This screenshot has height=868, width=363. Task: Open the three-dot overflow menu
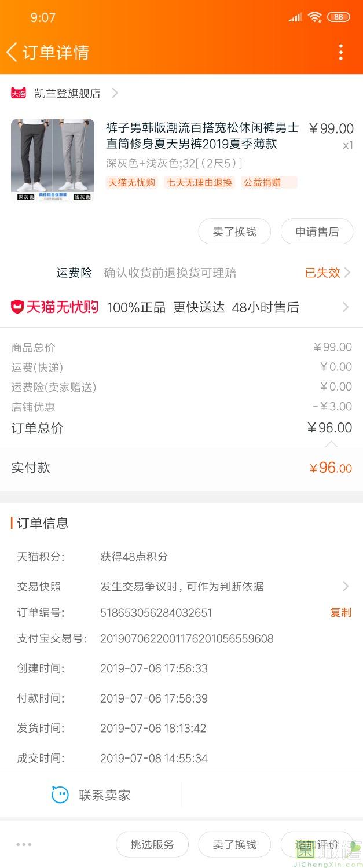341,52
